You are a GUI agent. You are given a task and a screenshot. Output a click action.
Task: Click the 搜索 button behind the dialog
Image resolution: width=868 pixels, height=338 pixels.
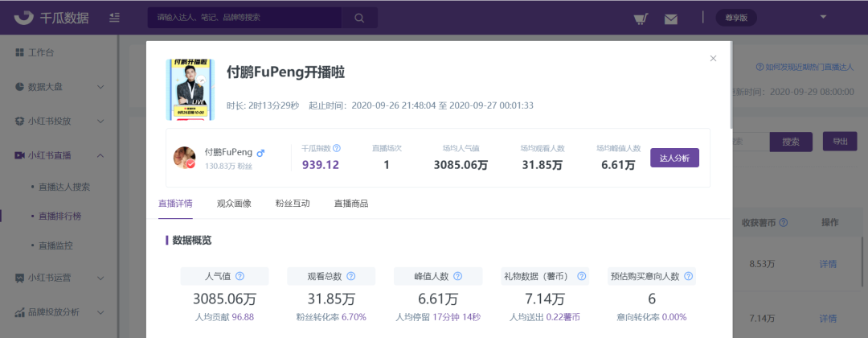pyautogui.click(x=791, y=142)
